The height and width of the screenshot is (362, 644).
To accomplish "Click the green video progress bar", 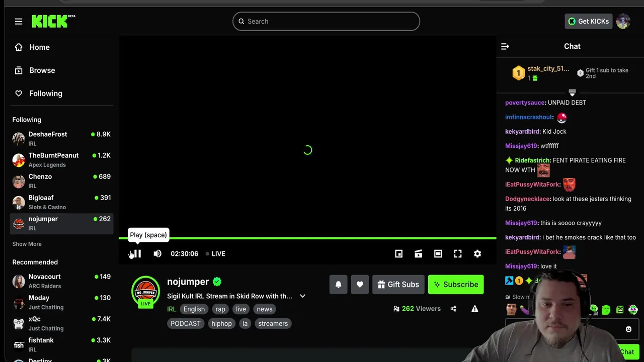I will point(307,238).
